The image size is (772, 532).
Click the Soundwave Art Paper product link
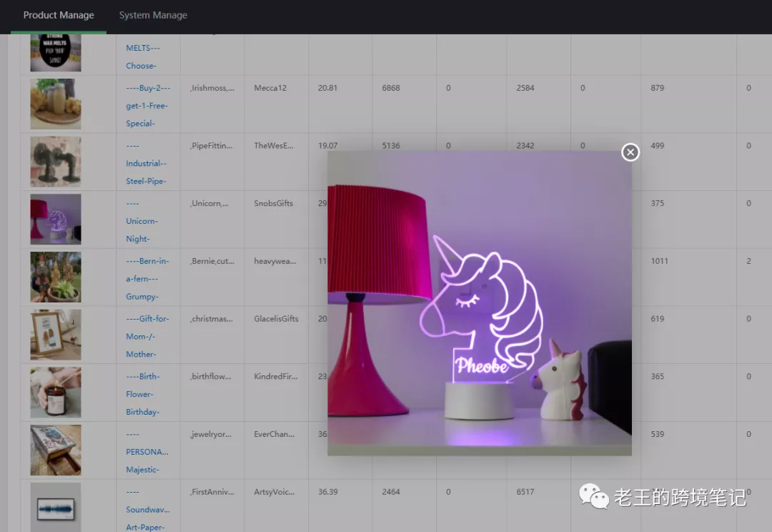coord(147,510)
